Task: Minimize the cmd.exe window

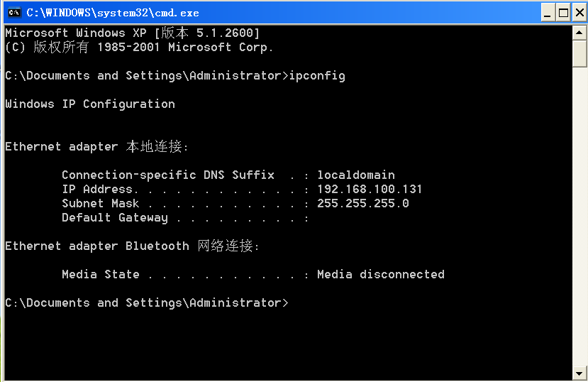Action: pos(547,13)
